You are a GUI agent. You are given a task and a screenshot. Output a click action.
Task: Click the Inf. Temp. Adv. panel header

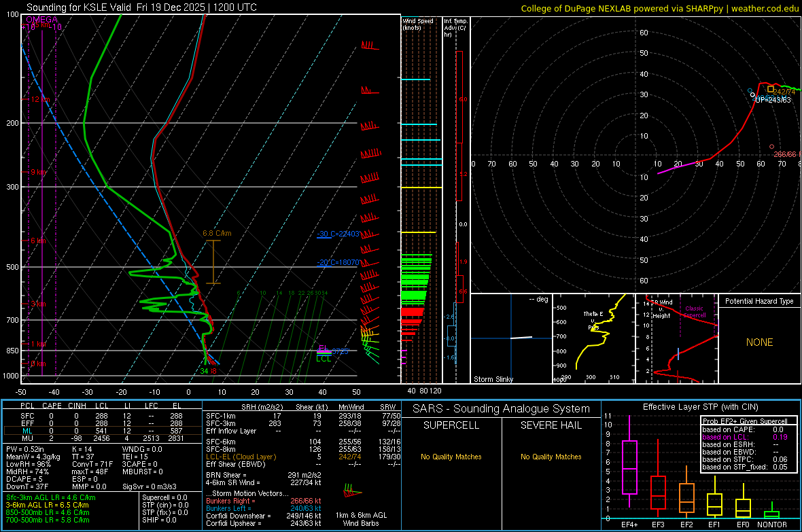click(x=455, y=28)
